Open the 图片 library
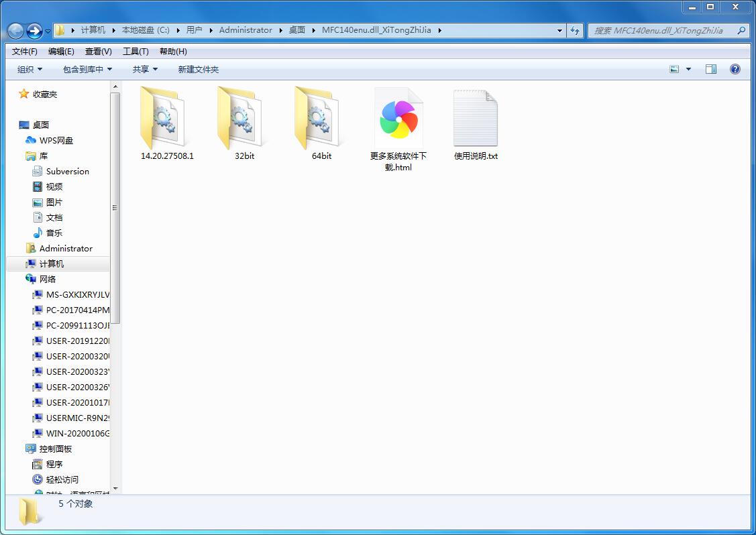Viewport: 756px width, 535px height. tap(54, 202)
